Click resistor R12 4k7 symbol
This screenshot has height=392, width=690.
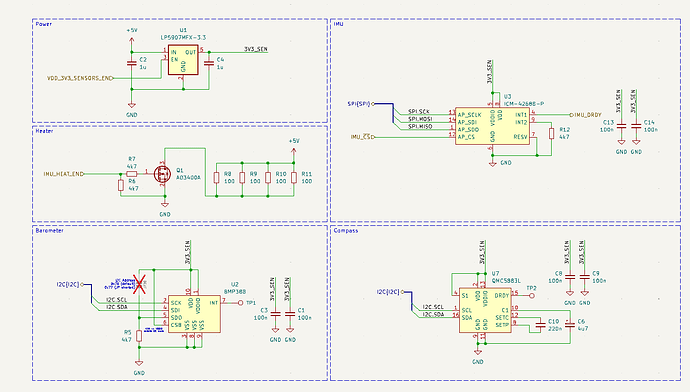click(x=551, y=134)
